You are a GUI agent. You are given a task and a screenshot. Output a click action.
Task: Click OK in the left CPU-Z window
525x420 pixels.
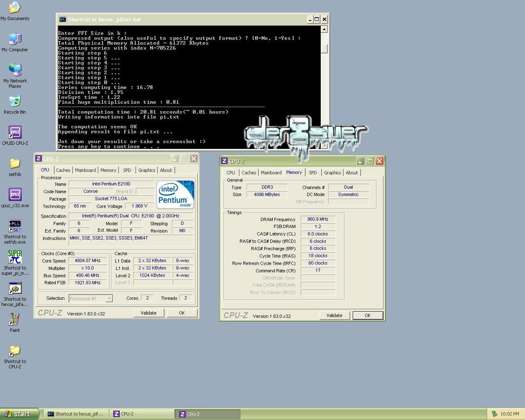coord(182,313)
